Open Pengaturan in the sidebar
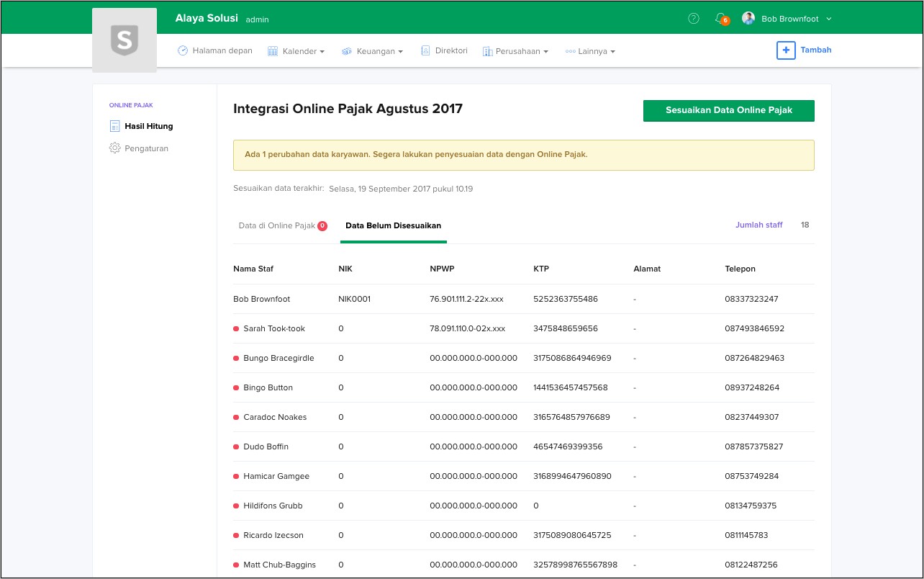Image resolution: width=924 pixels, height=579 pixels. [x=147, y=148]
